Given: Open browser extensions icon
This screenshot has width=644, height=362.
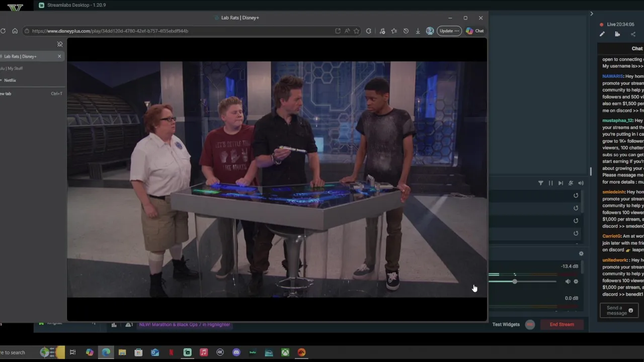Looking at the screenshot, I should (369, 31).
